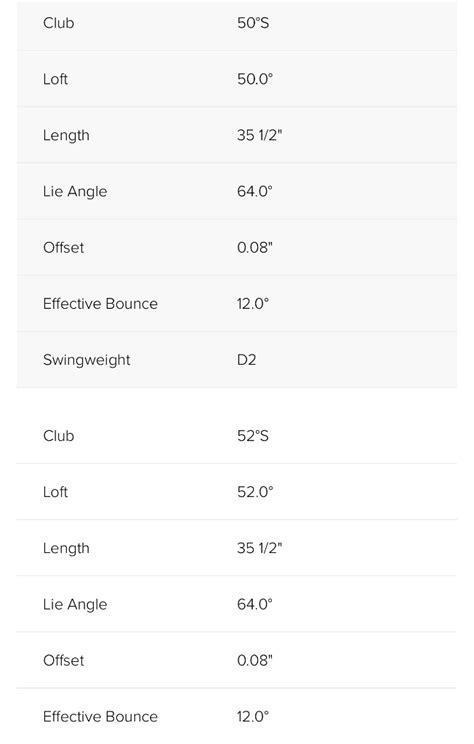This screenshot has width=474, height=744.
Task: Select the D2 swingweight value
Action: pyautogui.click(x=246, y=360)
